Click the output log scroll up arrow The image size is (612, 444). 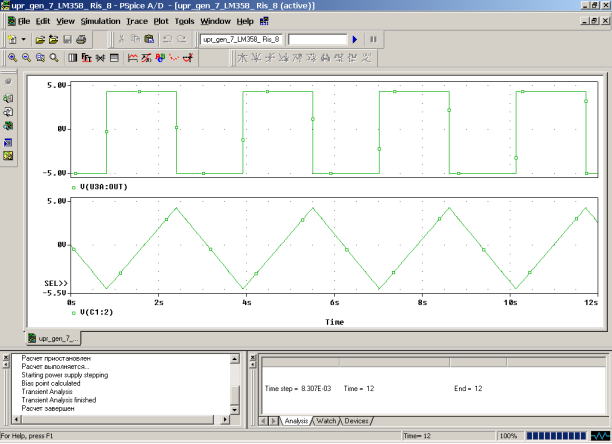pos(235,359)
